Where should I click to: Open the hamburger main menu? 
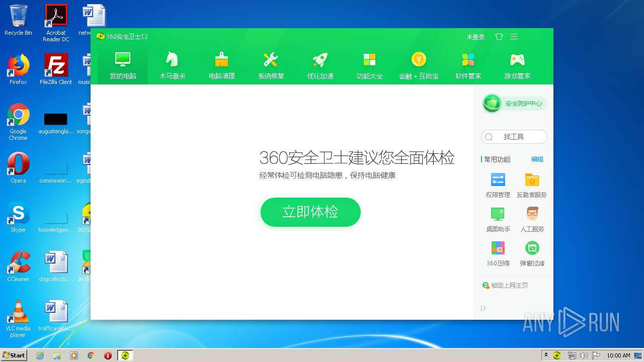tap(514, 37)
